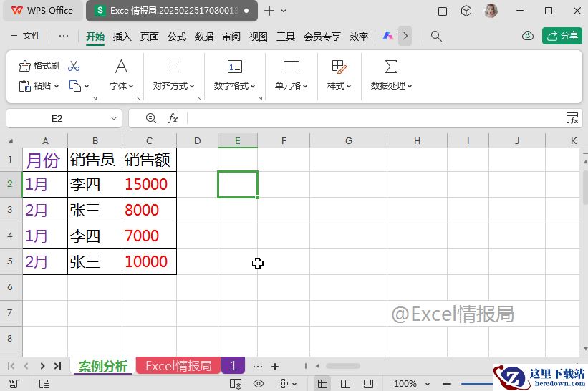Click the Name Box showing E2
Viewport: 588px width, 391px height.
pos(64,118)
